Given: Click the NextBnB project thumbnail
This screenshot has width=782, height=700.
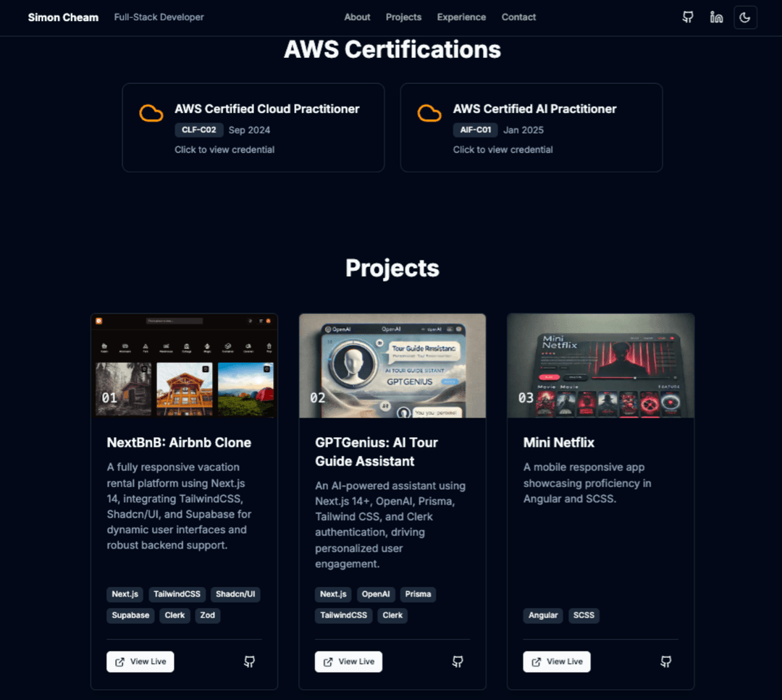Looking at the screenshot, I should pyautogui.click(x=184, y=366).
